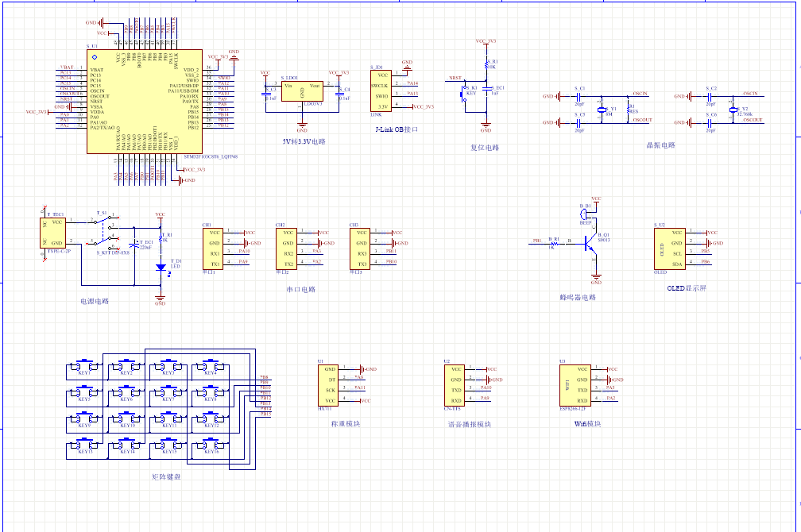Select the S_U2 OLED display component
The image size is (801, 532).
(670, 249)
